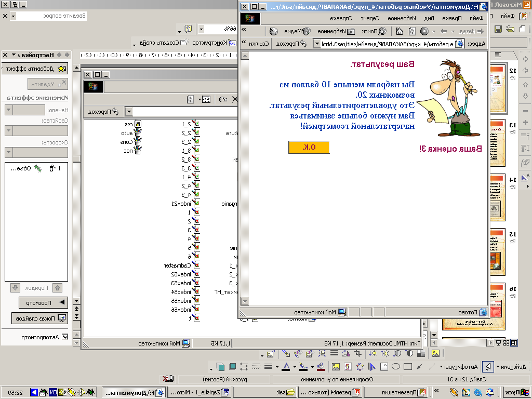532x399 pixels.
Task: Click the Добавить эффект button
Action: [x=35, y=69]
